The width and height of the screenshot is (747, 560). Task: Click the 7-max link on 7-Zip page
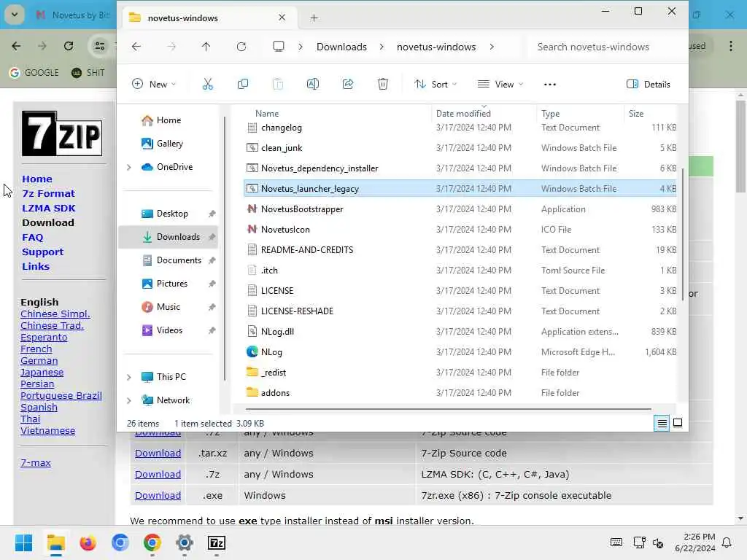pyautogui.click(x=35, y=462)
